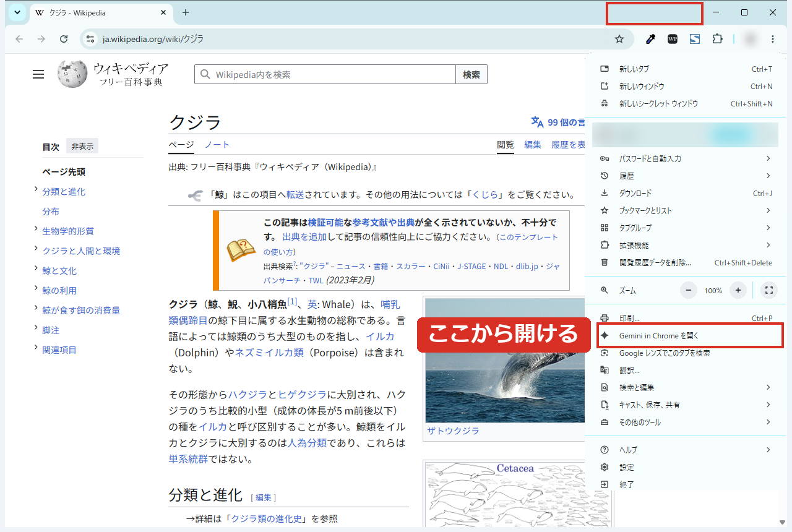This screenshot has height=532, width=792.
Task: Click the Google Lens icon in menu
Action: click(x=605, y=353)
